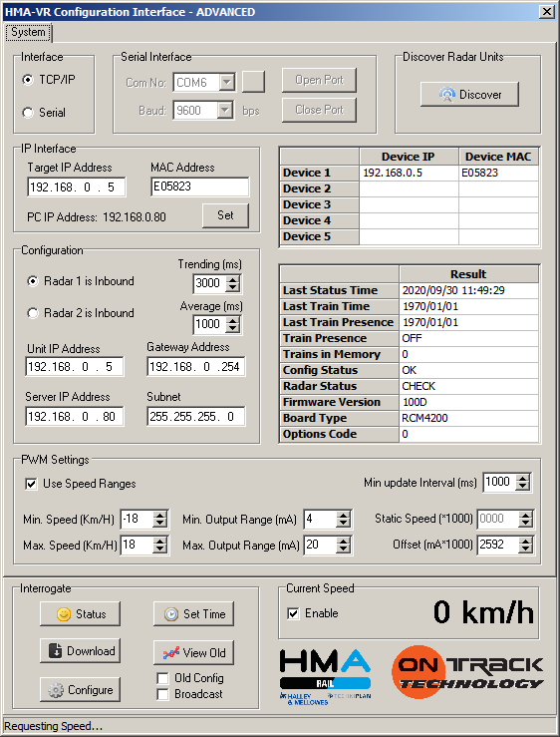Open the Com No dropdown
560x737 pixels.
(227, 82)
